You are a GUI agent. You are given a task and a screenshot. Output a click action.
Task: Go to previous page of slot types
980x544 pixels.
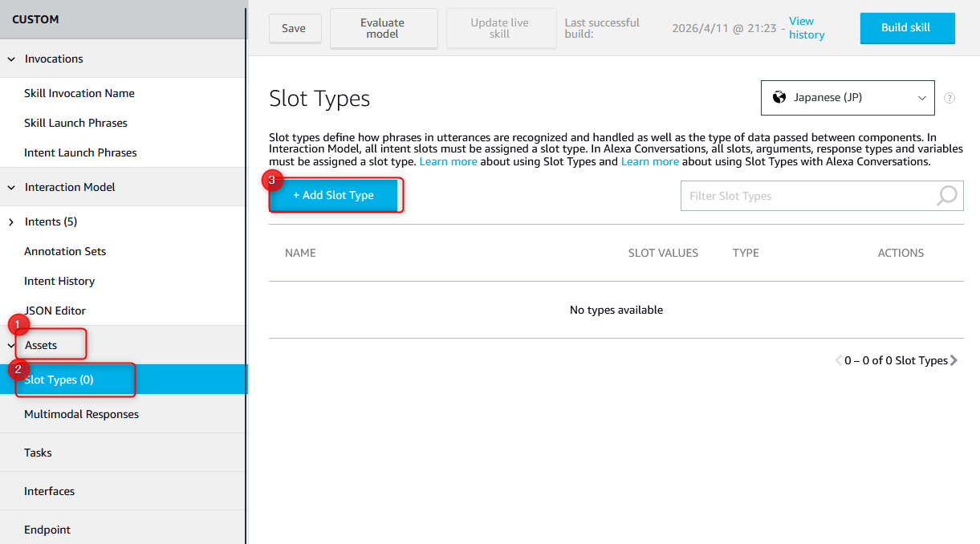coord(839,361)
